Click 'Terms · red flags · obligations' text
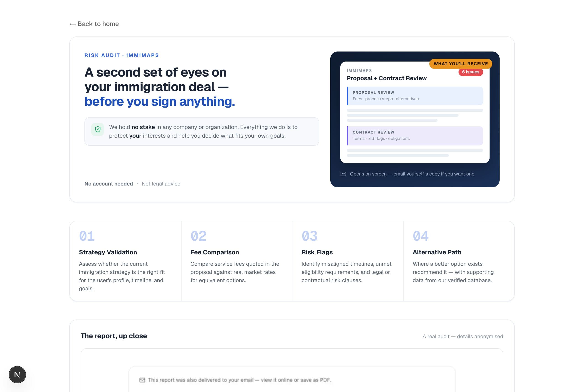Image resolution: width=584 pixels, height=392 pixels. (x=381, y=139)
